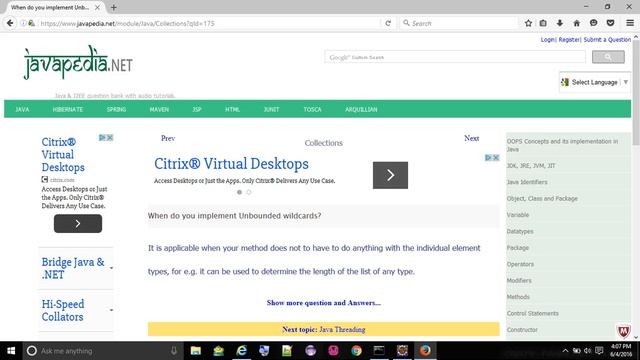Go to the Firefox home page icon
The width and height of the screenshot is (640, 360).
coord(576,23)
